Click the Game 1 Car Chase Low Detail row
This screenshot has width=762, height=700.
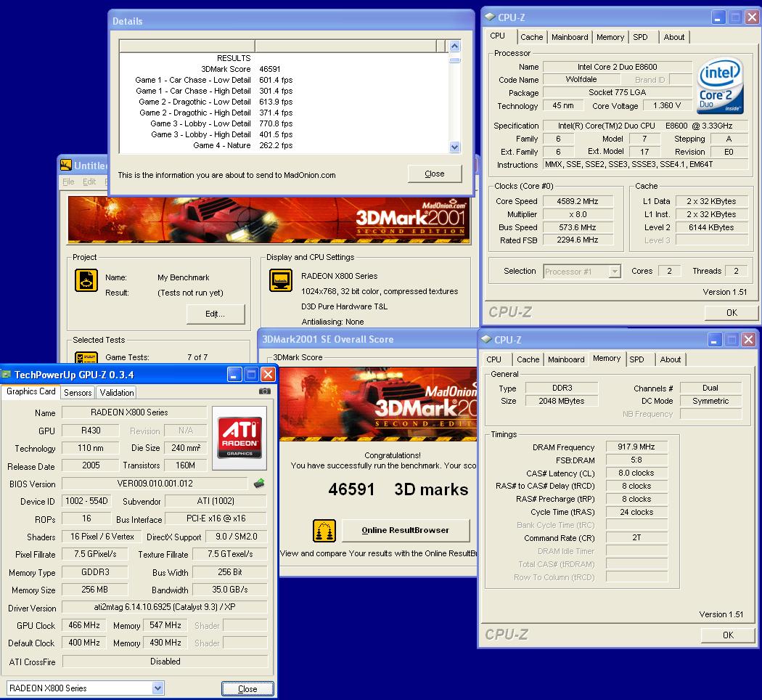click(214, 80)
